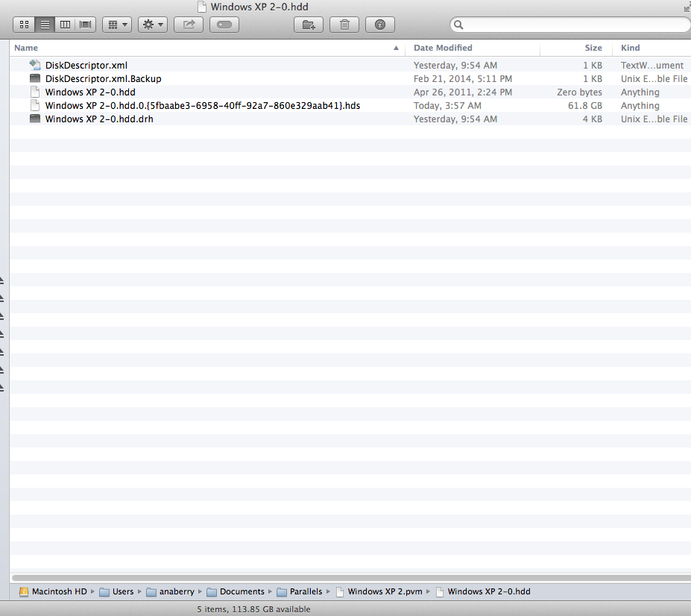Click the full screen toggle icon
691x616 pixels.
click(687, 7)
